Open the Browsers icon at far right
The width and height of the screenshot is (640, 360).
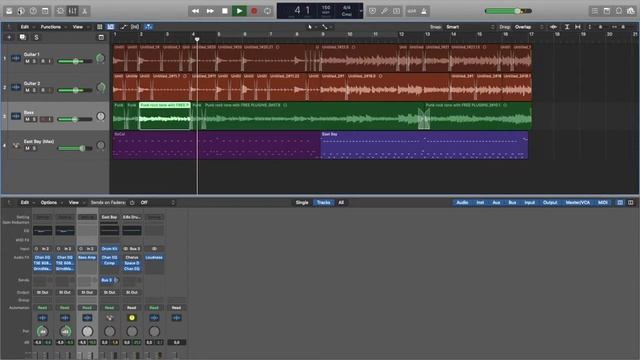631,11
